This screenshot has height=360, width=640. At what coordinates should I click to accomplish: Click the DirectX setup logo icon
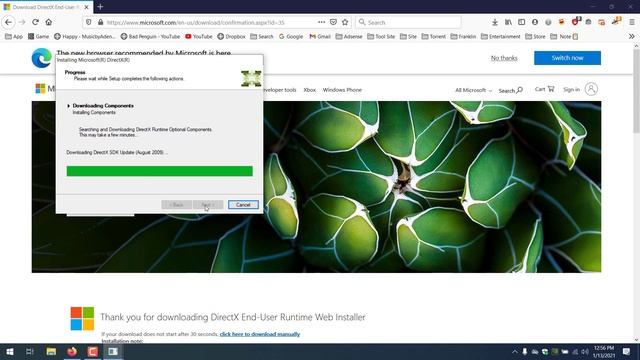[x=251, y=79]
